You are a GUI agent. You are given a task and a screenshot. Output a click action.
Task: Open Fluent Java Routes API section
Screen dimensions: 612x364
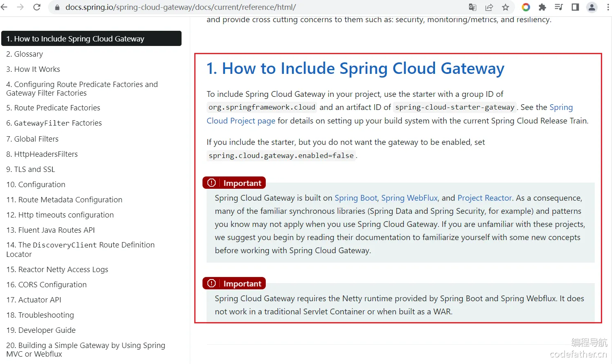(x=51, y=230)
